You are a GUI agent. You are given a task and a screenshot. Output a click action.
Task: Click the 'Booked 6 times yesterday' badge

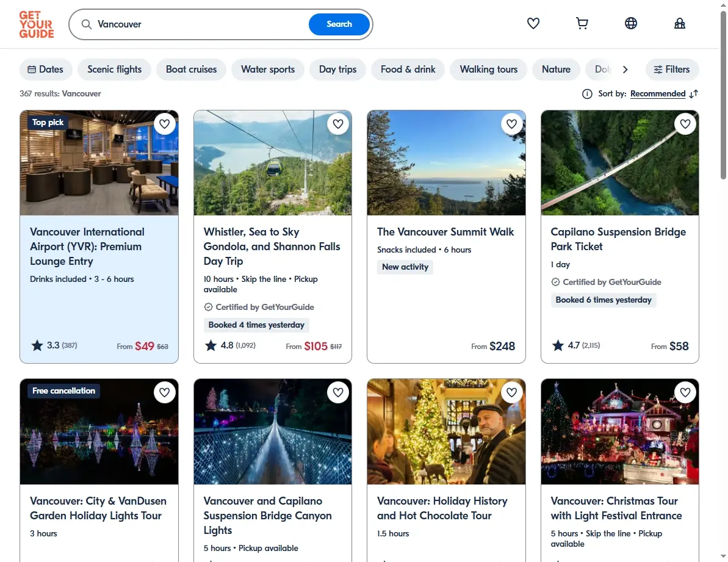point(604,300)
